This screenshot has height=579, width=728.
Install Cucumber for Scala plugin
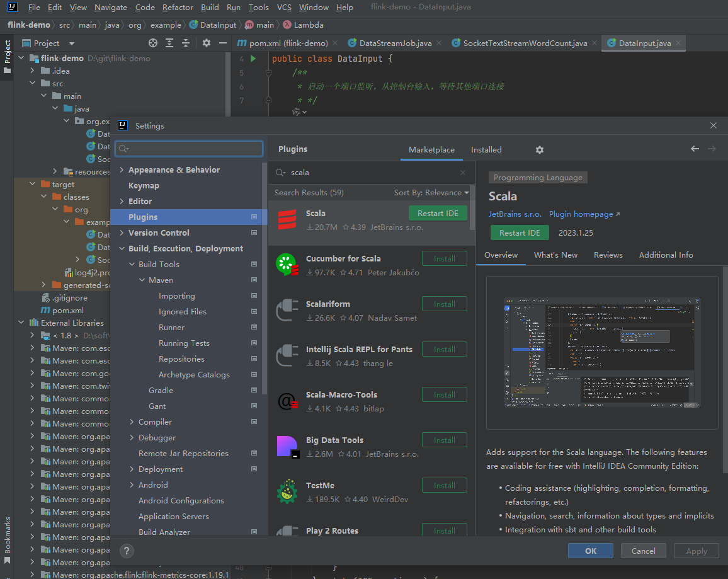[445, 258]
